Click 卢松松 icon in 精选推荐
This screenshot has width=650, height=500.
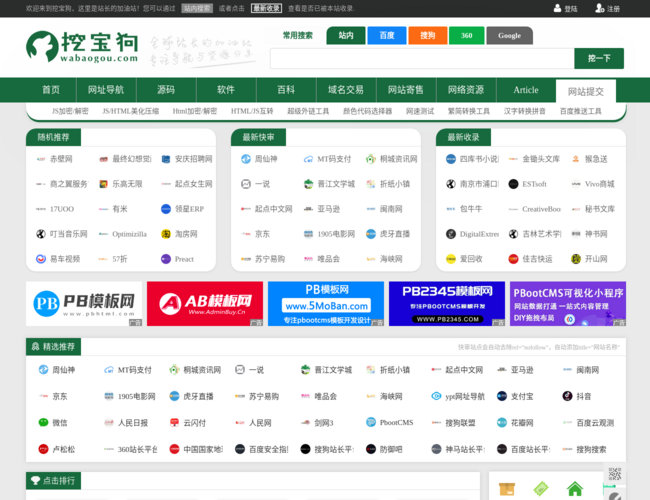point(43,449)
